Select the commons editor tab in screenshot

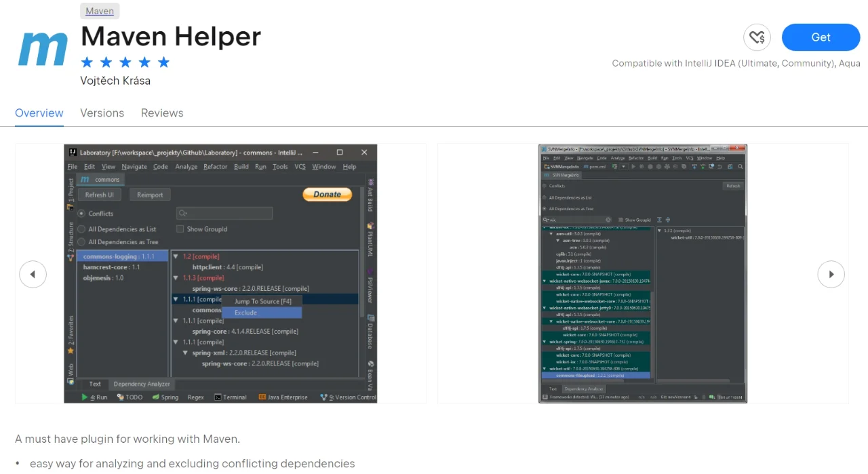pyautogui.click(x=100, y=180)
